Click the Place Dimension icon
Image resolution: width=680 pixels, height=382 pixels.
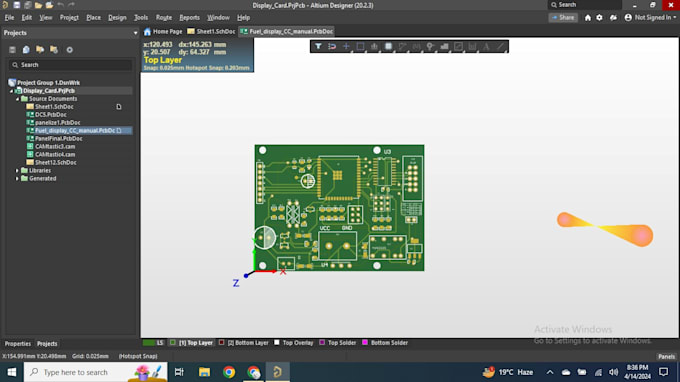click(x=472, y=46)
